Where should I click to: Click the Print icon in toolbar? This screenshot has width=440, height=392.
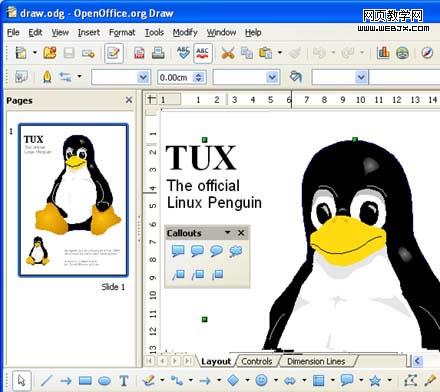click(x=158, y=53)
